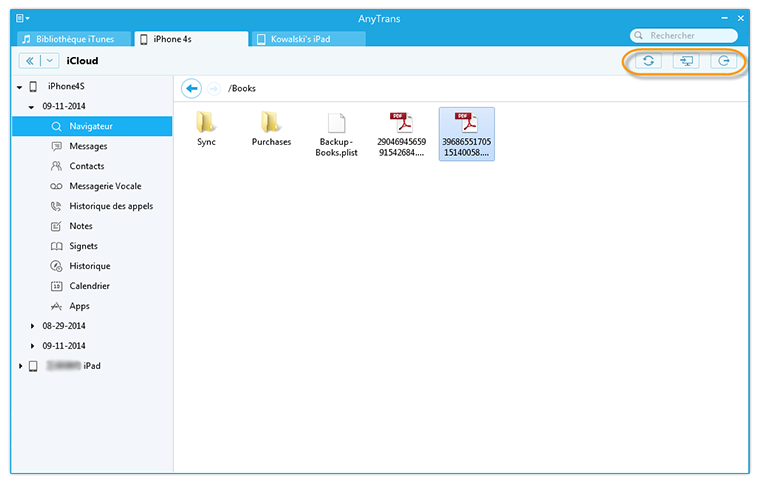Click the 08-29-2014 backup label

[64, 326]
